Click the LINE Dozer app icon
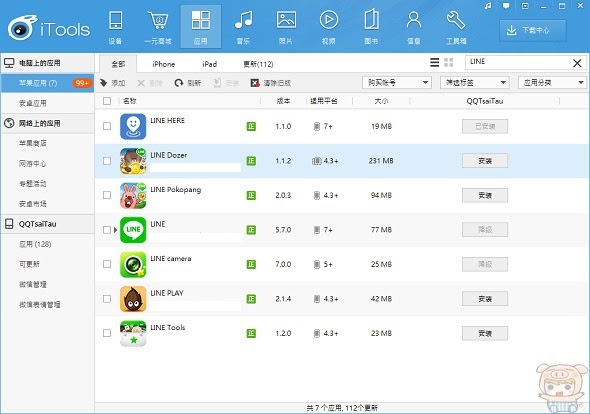Image resolution: width=590 pixels, height=414 pixels. pyautogui.click(x=133, y=161)
